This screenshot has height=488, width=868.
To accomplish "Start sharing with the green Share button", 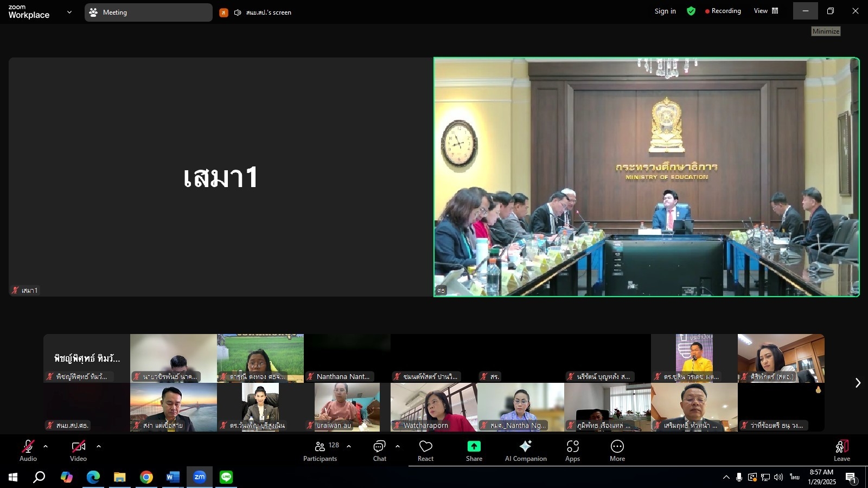I will pos(474,451).
